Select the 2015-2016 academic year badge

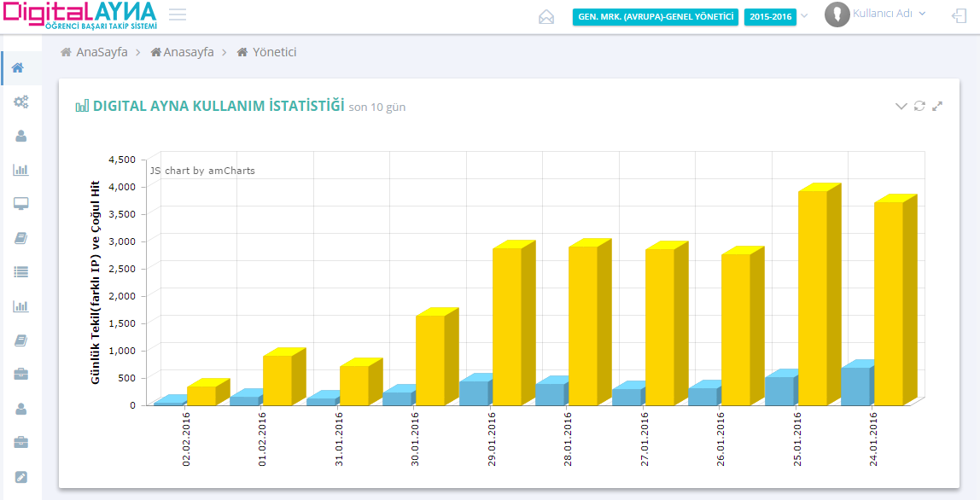tap(770, 17)
